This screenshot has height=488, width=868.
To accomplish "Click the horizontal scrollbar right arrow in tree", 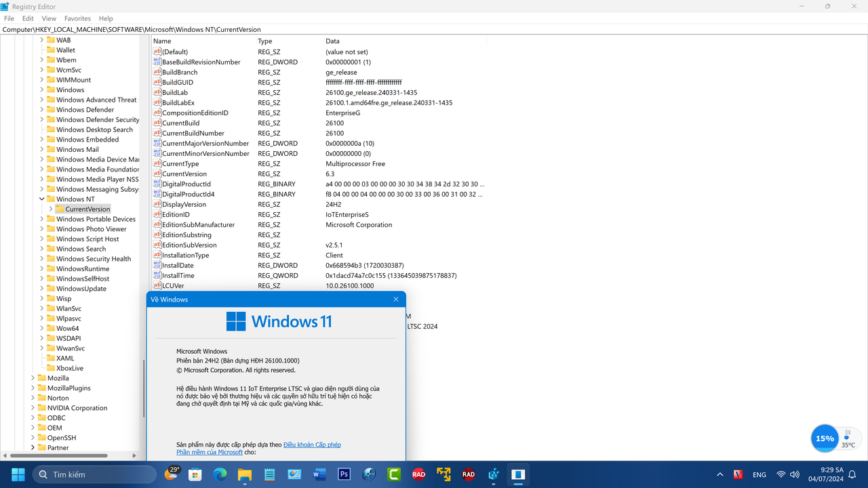I will (x=134, y=455).
